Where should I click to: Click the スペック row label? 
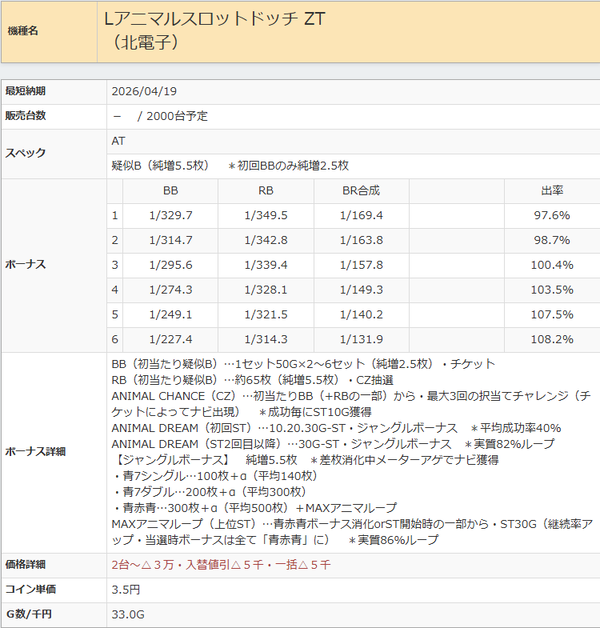(25, 153)
